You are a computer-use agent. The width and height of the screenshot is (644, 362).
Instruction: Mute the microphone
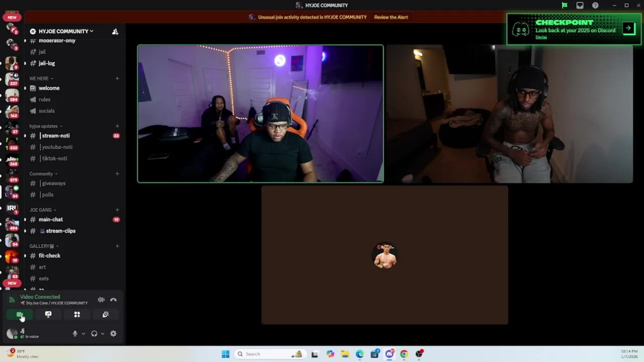coord(75,333)
